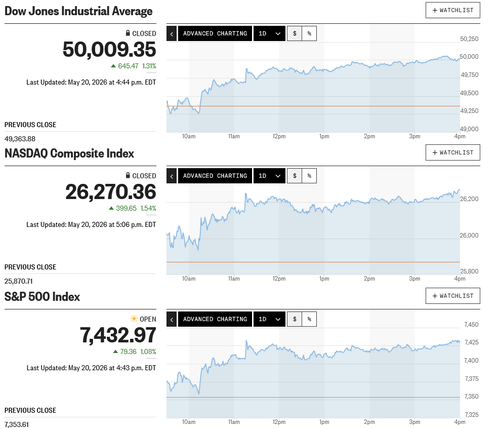Click the orange previous-close line on NASDAQ chart
The height and width of the screenshot is (429, 500).
coord(313,262)
